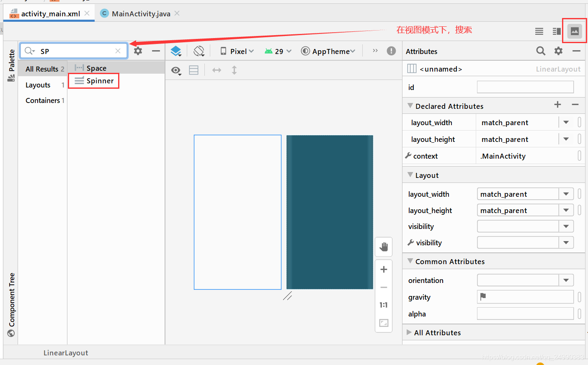
Task: Activate the pan hand tool
Action: pyautogui.click(x=384, y=247)
